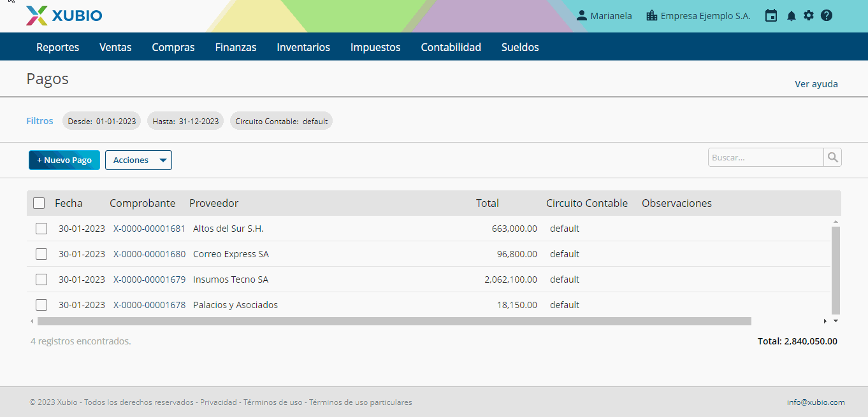Click the 96,800.00 total cell
The image size is (868, 417).
517,254
